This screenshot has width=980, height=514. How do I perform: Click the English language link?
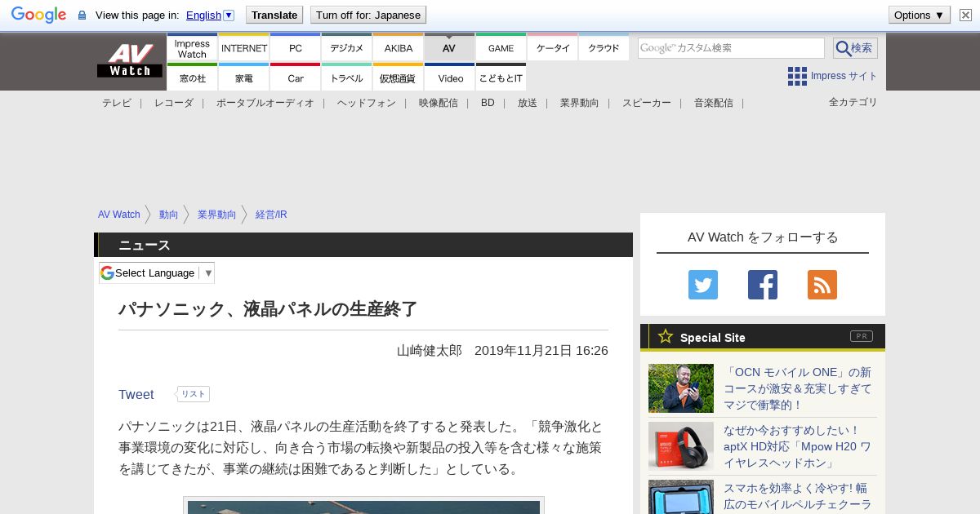click(203, 15)
